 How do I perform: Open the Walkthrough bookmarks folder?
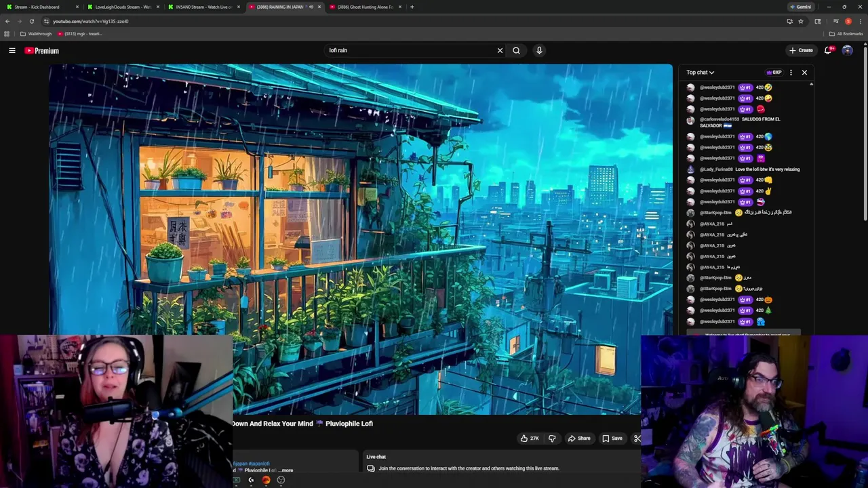35,34
